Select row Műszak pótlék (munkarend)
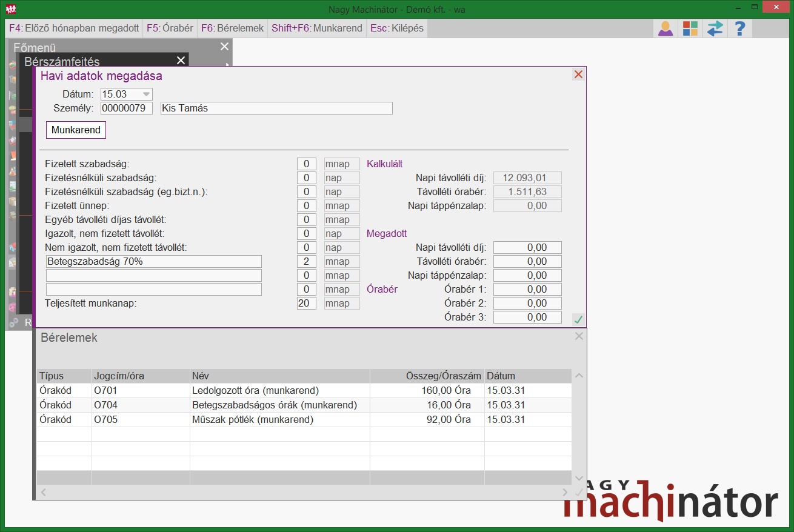 (304, 419)
